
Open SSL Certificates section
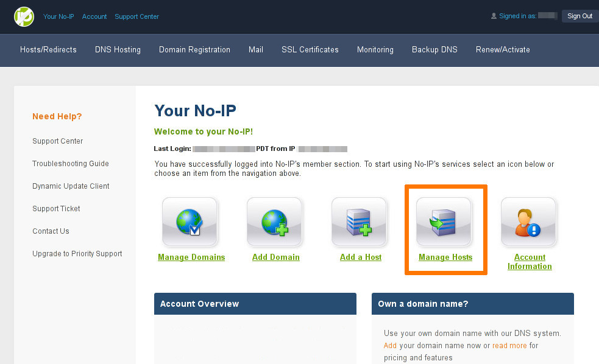310,49
